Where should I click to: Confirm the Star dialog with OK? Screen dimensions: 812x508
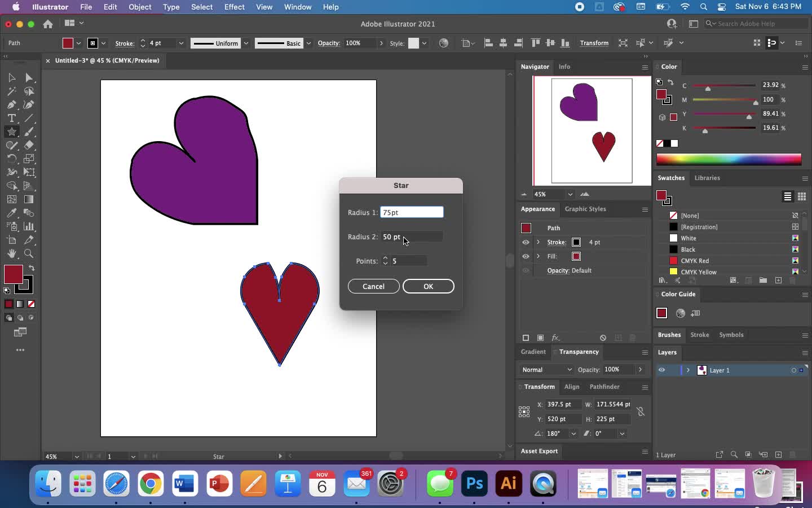429,286
